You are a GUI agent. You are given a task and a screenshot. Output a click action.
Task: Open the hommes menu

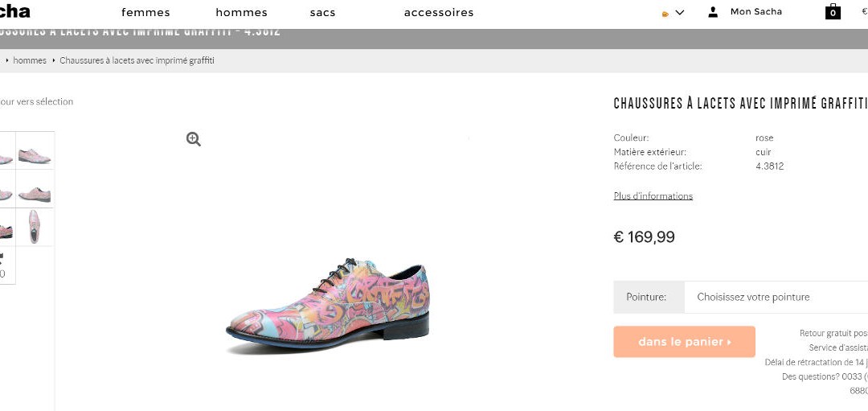click(241, 12)
